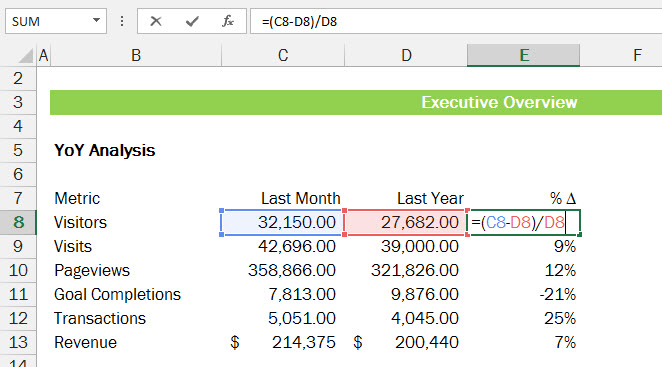Select column C header
The image size is (662, 367).
[x=283, y=55]
